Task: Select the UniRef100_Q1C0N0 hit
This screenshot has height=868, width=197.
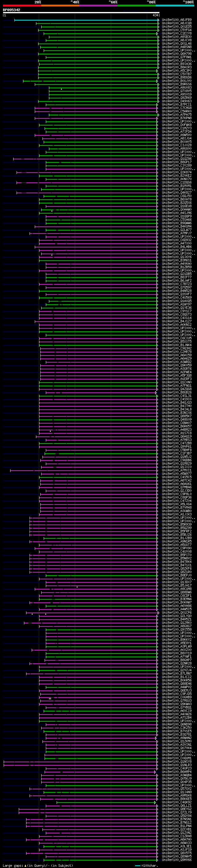Action: click(x=177, y=382)
